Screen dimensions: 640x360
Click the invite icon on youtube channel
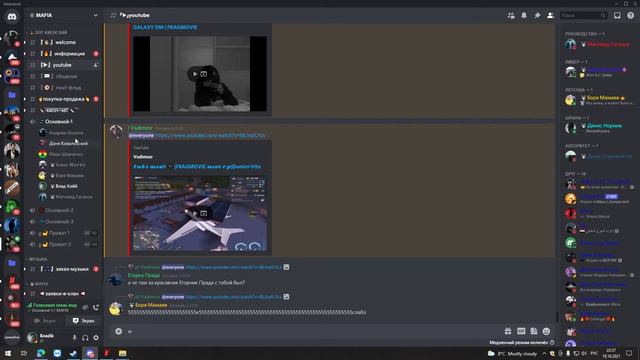tap(96, 65)
